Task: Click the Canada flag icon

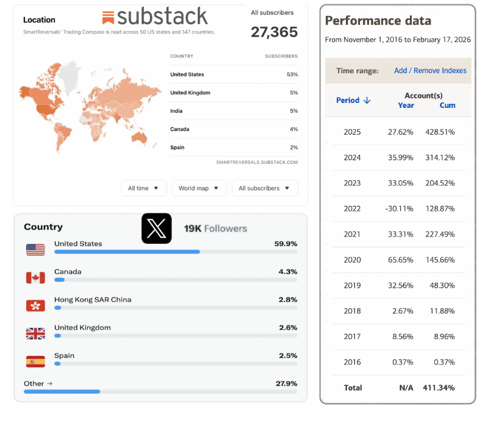Action: click(x=35, y=277)
